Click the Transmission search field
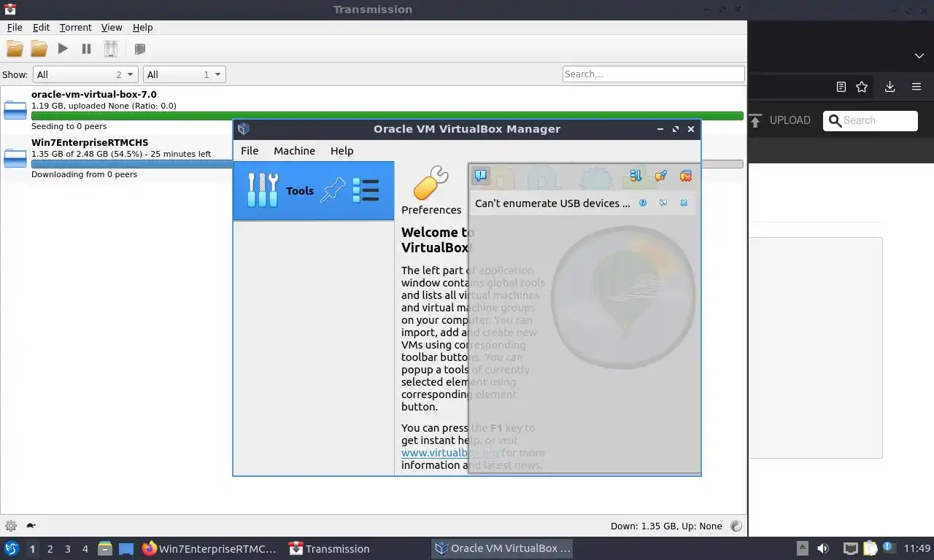 click(x=653, y=74)
